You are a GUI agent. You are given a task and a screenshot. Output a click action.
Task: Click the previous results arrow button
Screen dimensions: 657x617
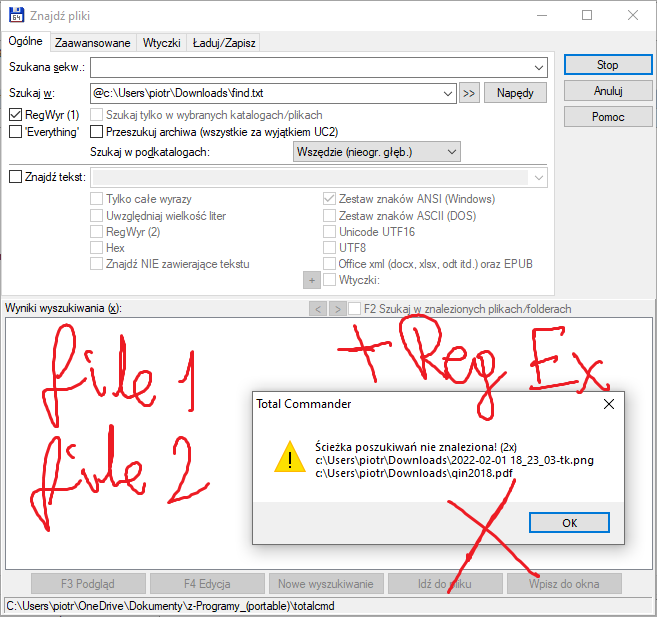click(x=318, y=309)
